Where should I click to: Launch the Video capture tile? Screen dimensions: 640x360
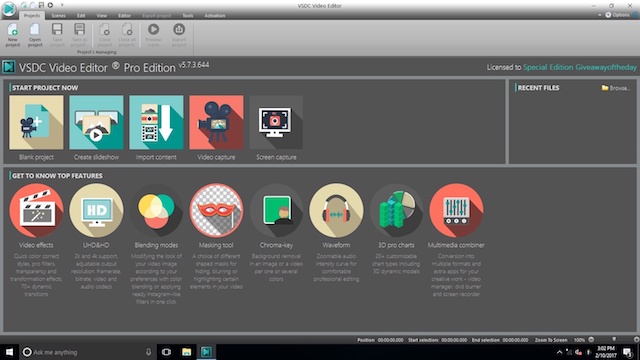click(216, 122)
